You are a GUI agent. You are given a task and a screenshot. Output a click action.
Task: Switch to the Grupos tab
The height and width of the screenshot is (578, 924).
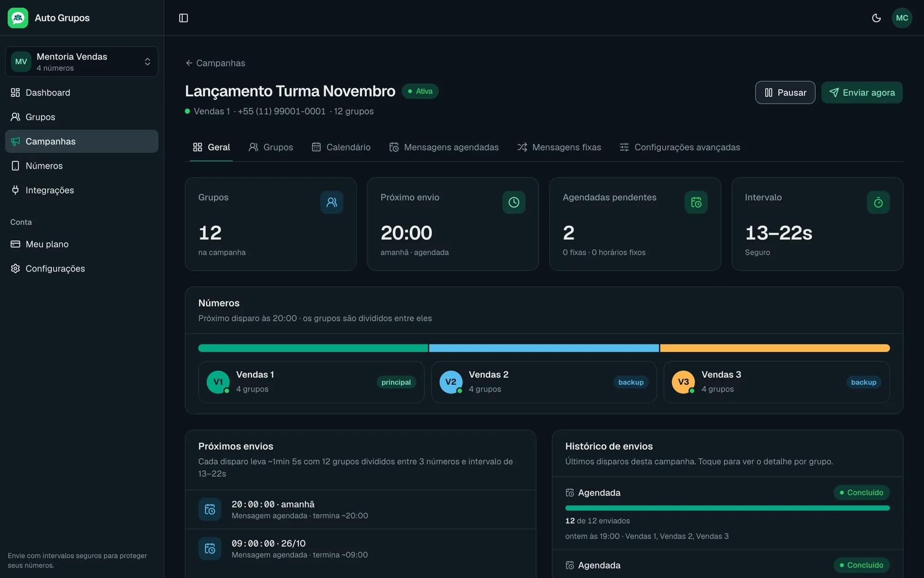[271, 147]
